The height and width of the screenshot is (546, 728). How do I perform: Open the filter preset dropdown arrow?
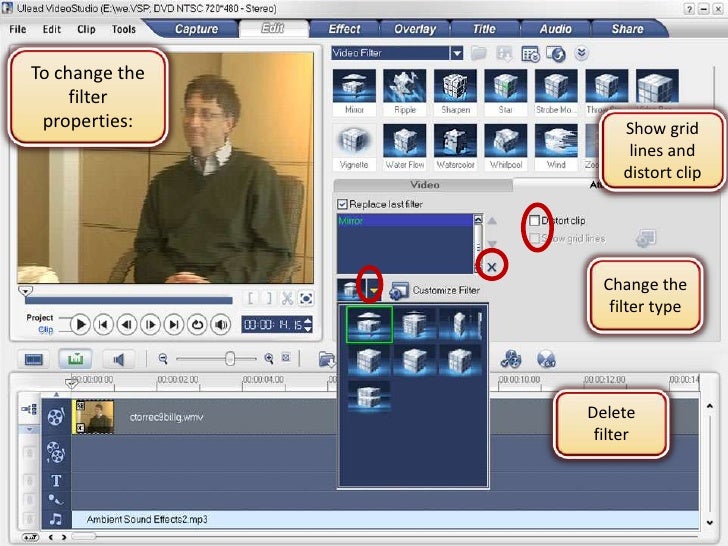pyautogui.click(x=373, y=290)
